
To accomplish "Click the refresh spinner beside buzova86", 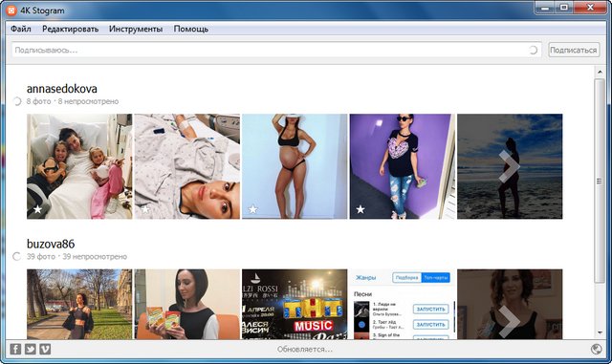I will coord(17,257).
